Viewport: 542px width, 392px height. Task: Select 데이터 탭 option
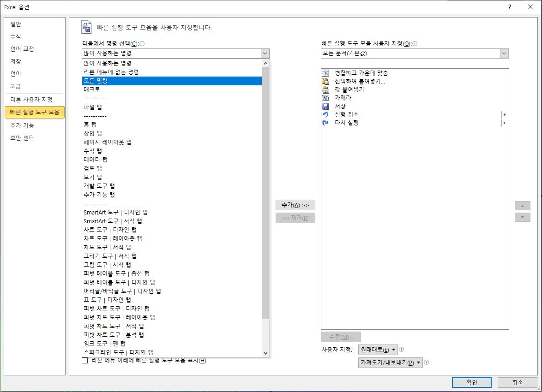click(x=172, y=160)
